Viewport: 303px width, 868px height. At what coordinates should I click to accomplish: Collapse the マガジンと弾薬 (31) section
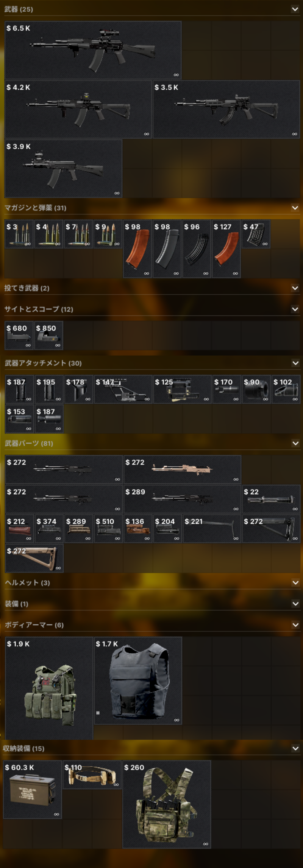pyautogui.click(x=295, y=208)
